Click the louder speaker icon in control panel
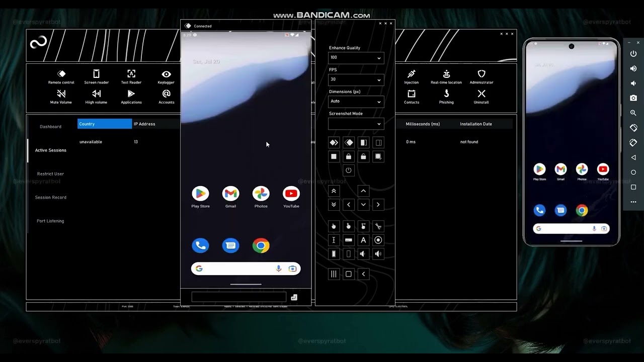Screen dimensions: 644x362 tap(378, 254)
